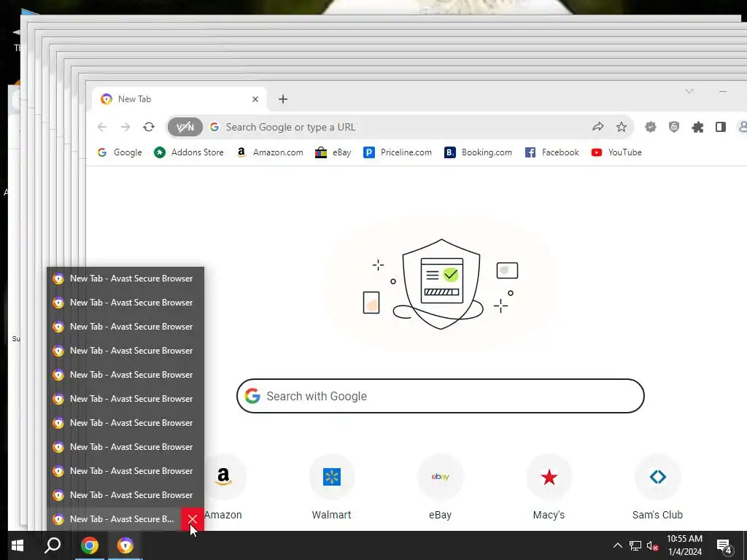The width and height of the screenshot is (747, 560).
Task: Expand the tab search chevron
Action: 689,91
